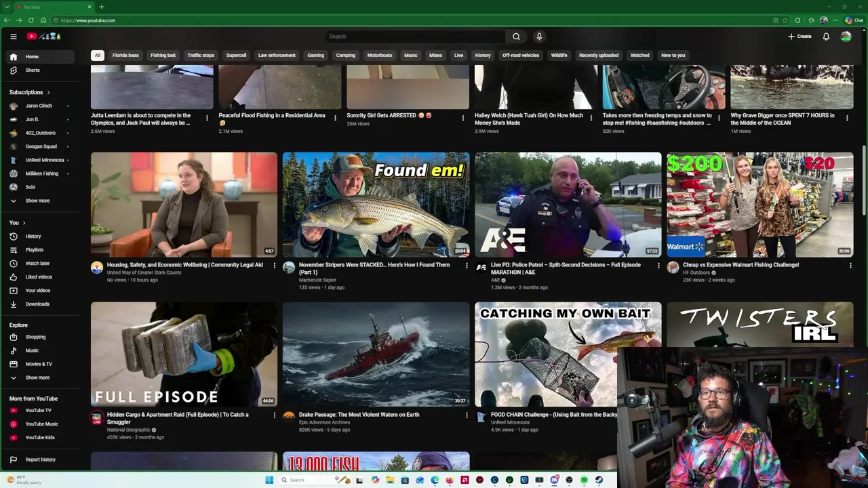
Task: Open options menu for Walmart Fishing Challenge video
Action: pos(850,266)
